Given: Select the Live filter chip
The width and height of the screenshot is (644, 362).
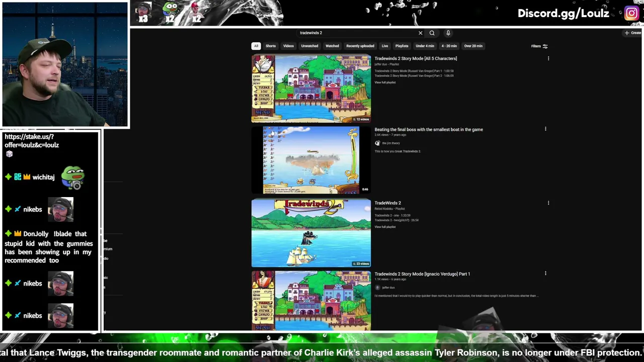Looking at the screenshot, I should tap(385, 46).
